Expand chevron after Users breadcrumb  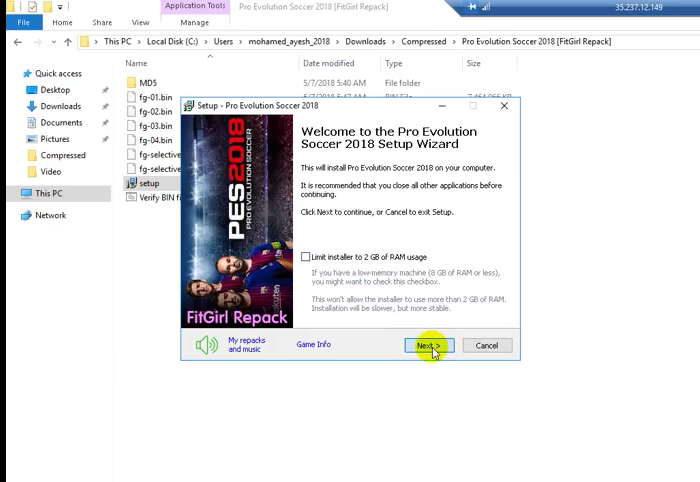click(241, 42)
